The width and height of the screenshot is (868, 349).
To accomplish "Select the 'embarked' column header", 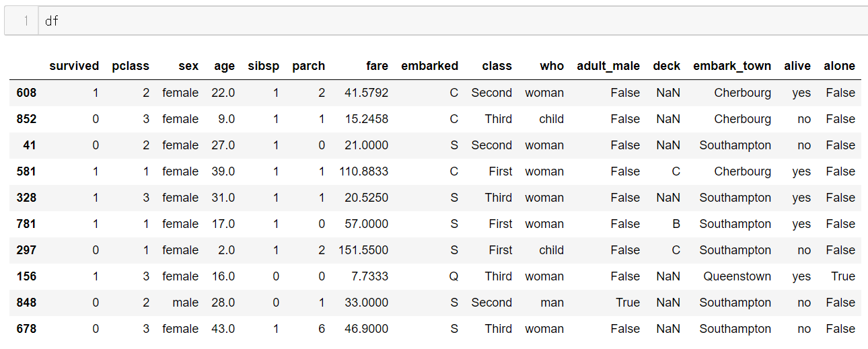I will pos(429,66).
